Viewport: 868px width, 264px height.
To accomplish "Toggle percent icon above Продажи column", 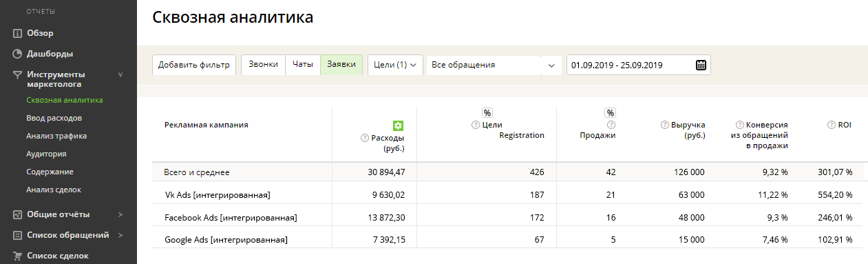I will coord(611,113).
